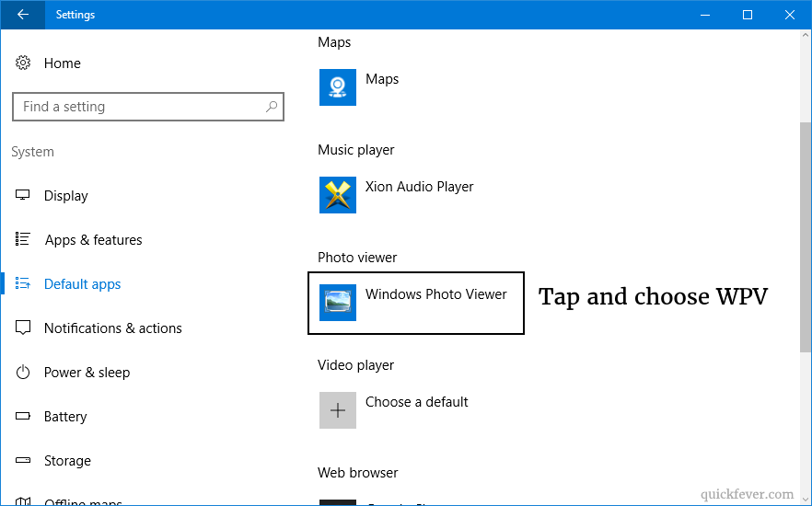Open Display settings
Screen dimensions: 812x506
65,196
